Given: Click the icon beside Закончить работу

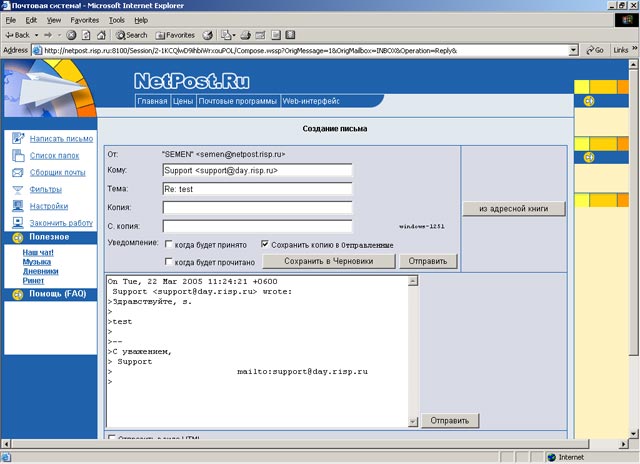Looking at the screenshot, I should click(18, 223).
